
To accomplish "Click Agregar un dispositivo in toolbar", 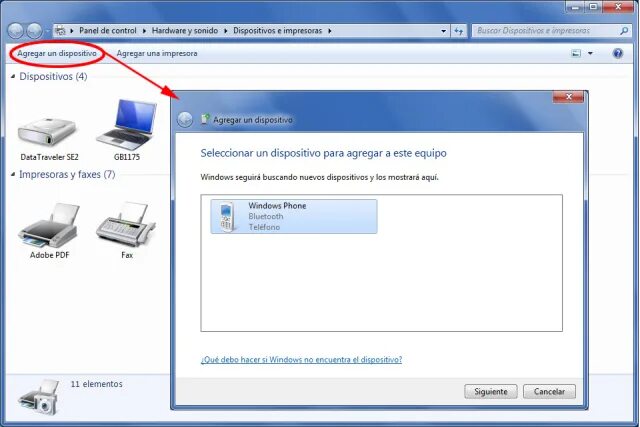I will (x=57, y=53).
